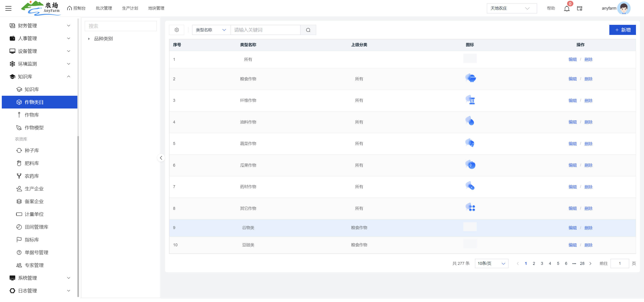
Task: Click the 粮食作物 row icon
Action: click(x=470, y=78)
